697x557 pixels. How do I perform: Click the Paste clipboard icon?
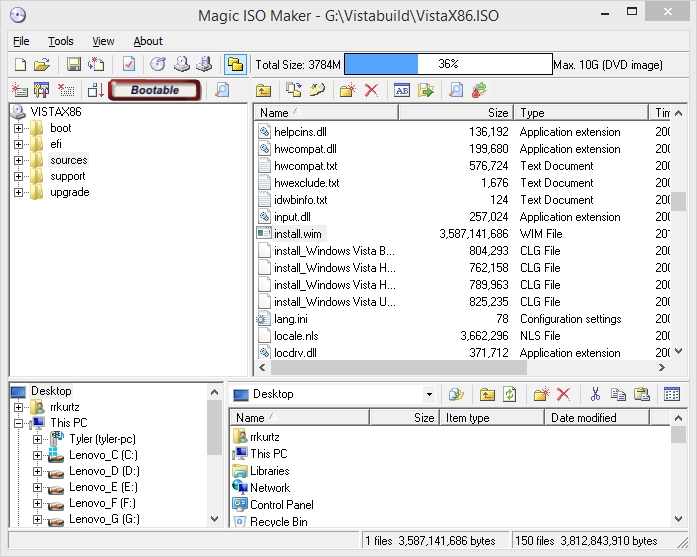click(x=641, y=394)
